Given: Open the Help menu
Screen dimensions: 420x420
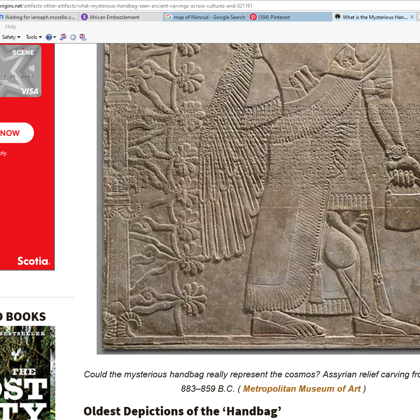Looking at the screenshot, I should (10, 26).
